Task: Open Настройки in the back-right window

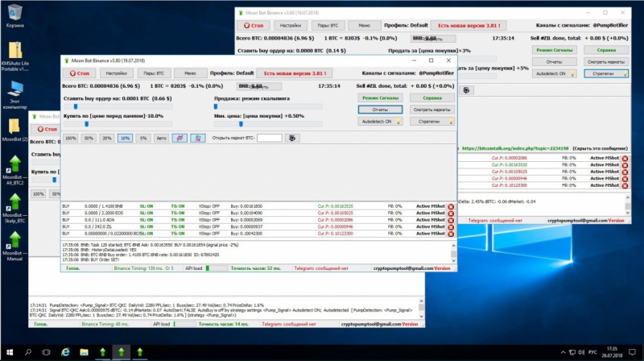Action: click(x=291, y=26)
